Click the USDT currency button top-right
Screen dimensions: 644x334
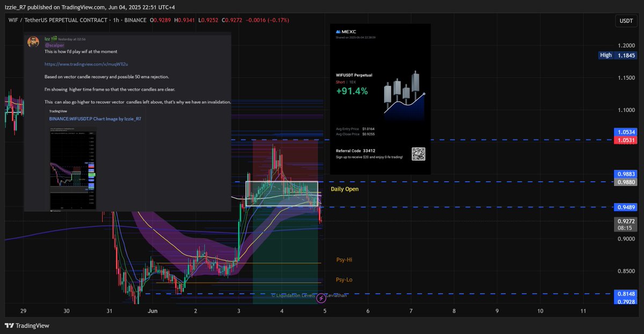click(x=626, y=19)
